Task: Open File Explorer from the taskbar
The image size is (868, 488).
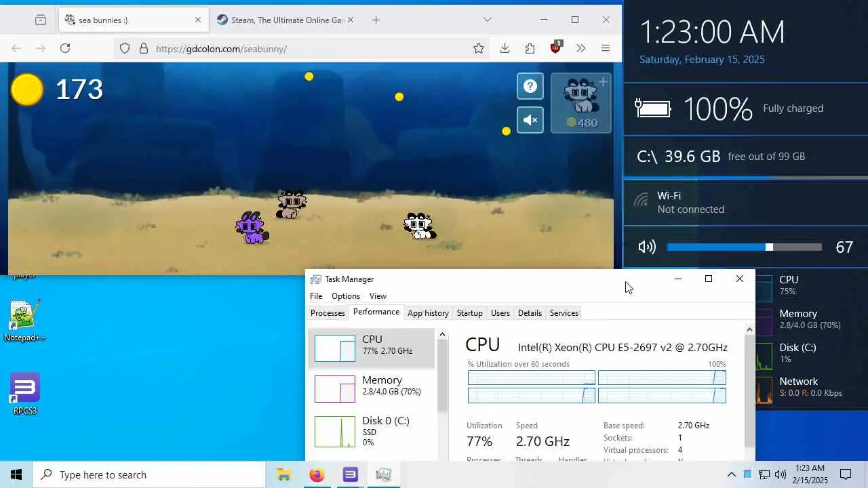Action: coord(283,474)
